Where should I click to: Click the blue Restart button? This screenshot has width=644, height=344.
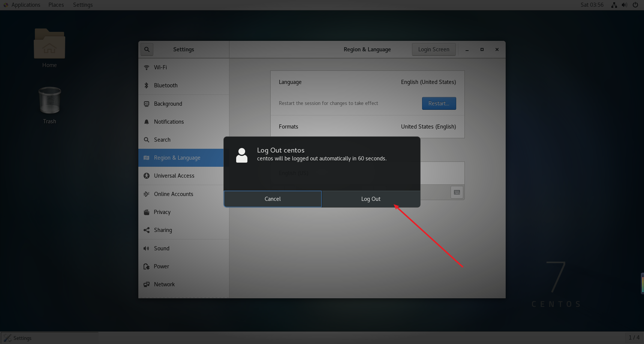tap(439, 103)
